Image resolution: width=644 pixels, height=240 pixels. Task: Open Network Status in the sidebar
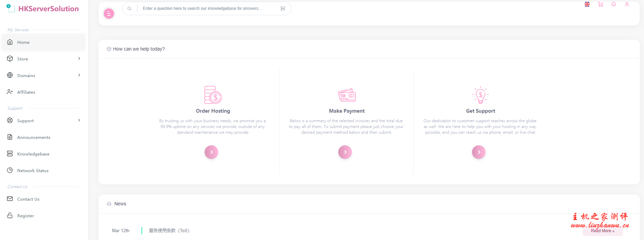33,171
